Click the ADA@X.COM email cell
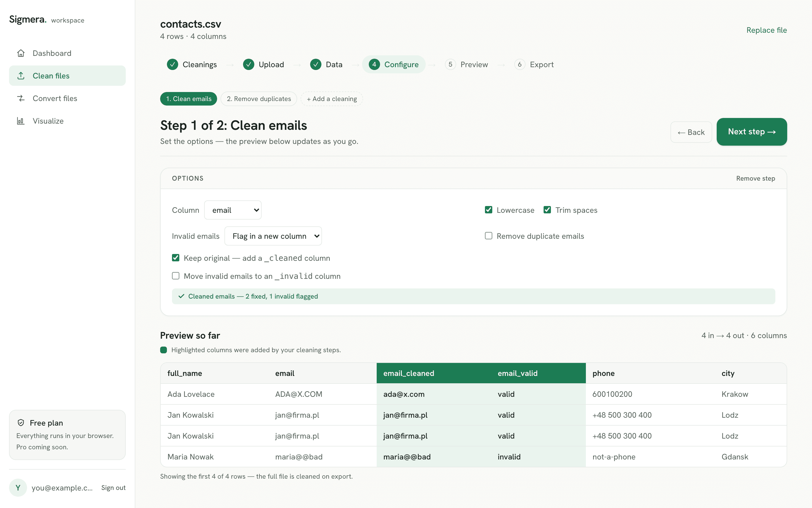This screenshot has width=812, height=508. click(323, 394)
